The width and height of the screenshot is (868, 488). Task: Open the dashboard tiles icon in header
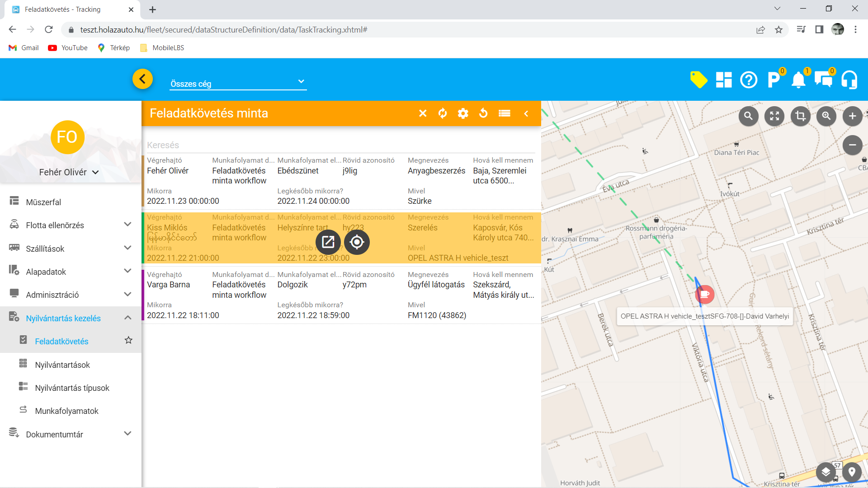724,80
